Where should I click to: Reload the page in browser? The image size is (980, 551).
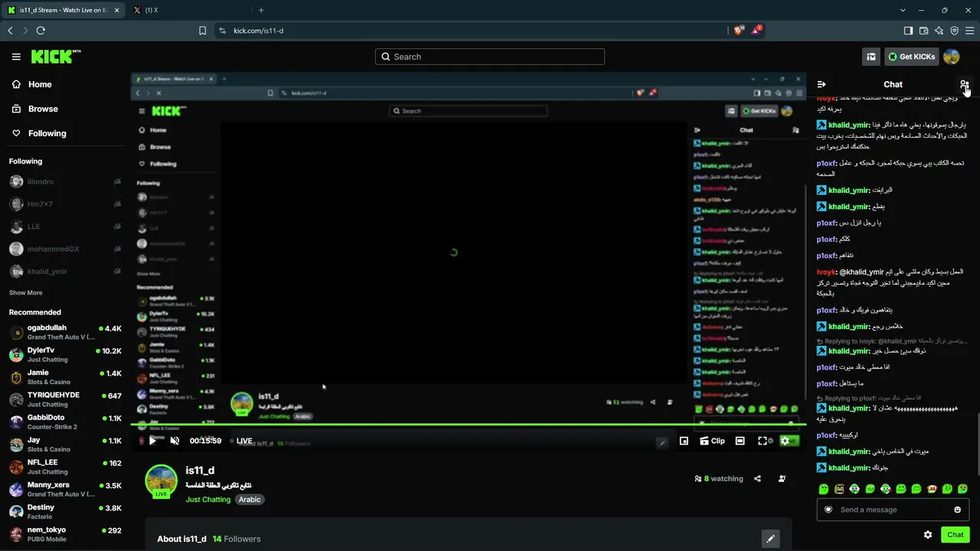[x=41, y=31]
